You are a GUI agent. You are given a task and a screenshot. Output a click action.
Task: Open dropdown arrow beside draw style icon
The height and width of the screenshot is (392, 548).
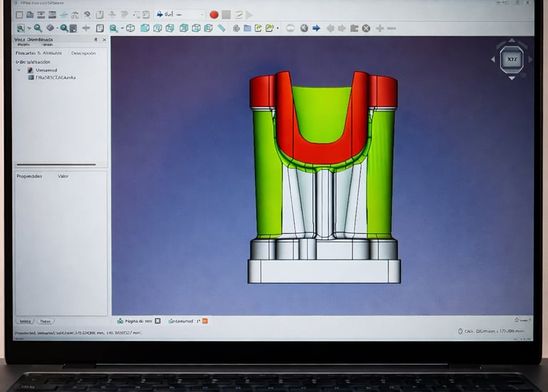tap(57, 28)
